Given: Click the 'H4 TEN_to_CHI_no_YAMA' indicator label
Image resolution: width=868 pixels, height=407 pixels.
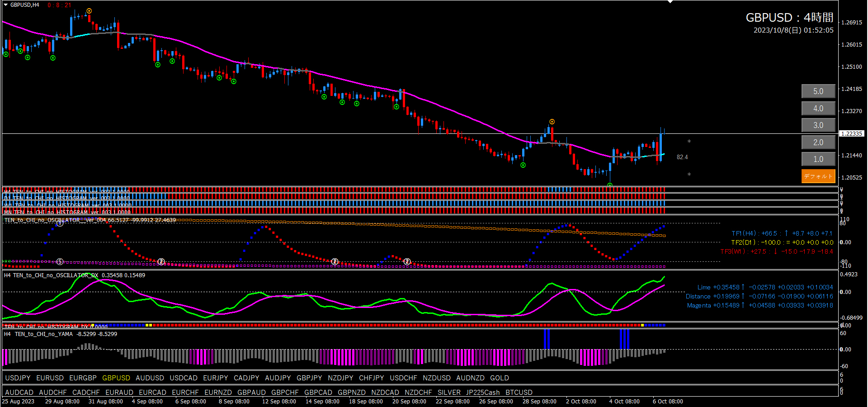Looking at the screenshot, I should 38,334.
